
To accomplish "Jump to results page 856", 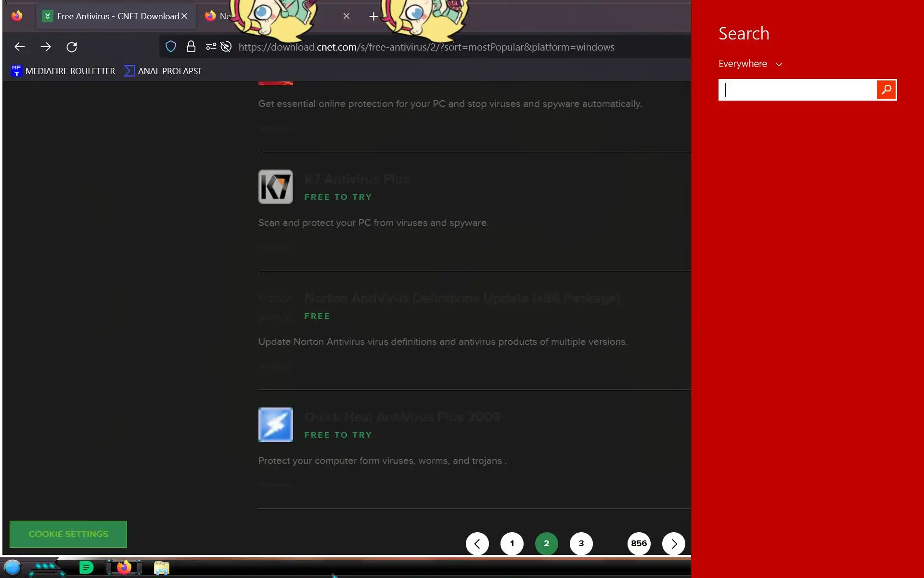I will coord(639,544).
